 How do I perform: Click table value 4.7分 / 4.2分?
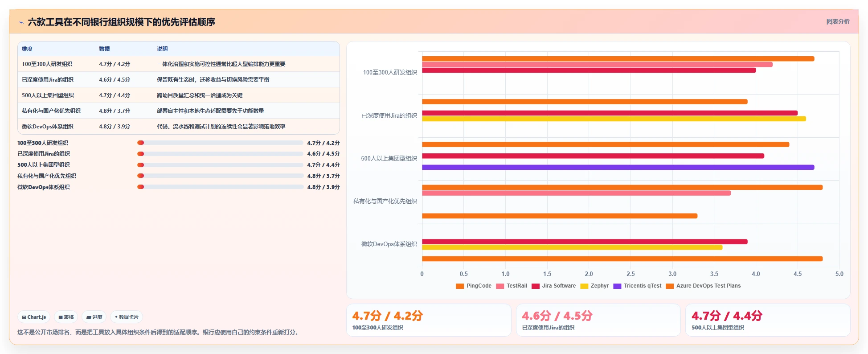point(115,64)
